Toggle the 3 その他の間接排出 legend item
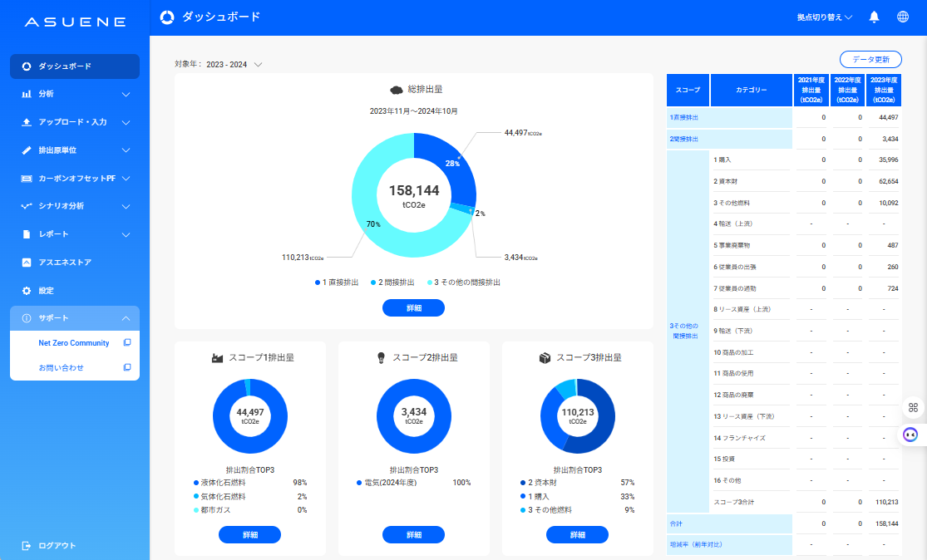 click(464, 282)
